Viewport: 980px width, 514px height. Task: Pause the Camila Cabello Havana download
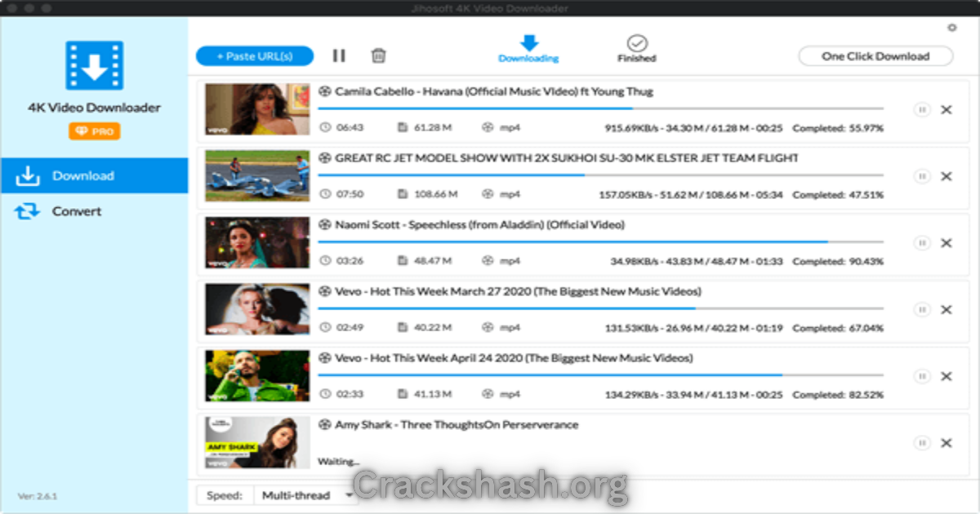pos(922,109)
